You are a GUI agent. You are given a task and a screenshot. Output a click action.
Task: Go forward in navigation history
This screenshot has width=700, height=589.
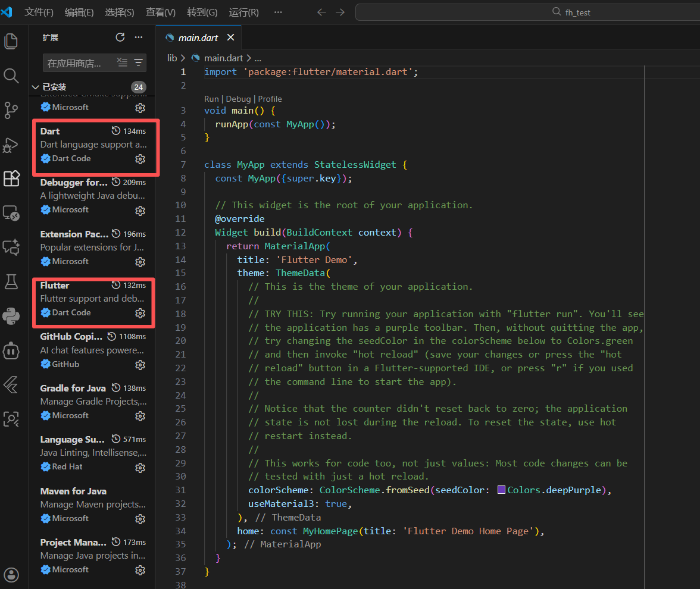(x=340, y=12)
